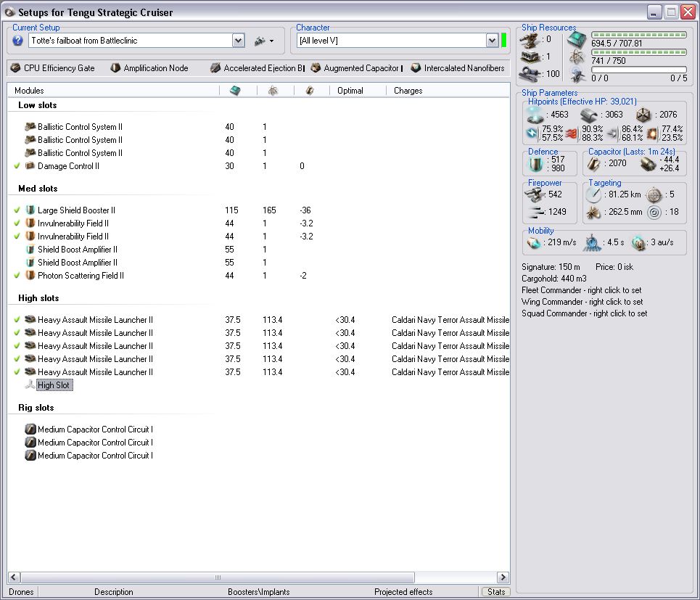Click the empty High Slot wrench icon
700x600 pixels.
pyautogui.click(x=30, y=385)
